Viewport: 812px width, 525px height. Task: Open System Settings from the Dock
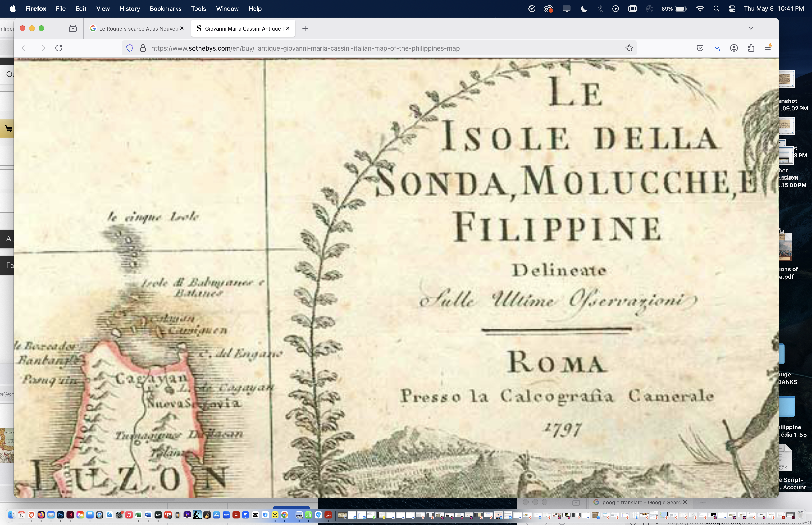point(119,515)
